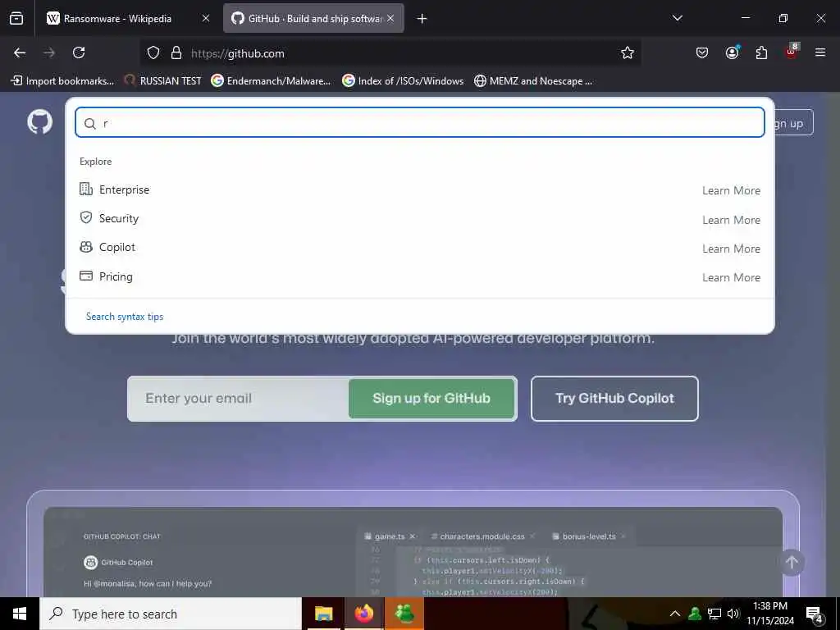Click the site security padlock icon
The image size is (840, 630).
coord(176,52)
